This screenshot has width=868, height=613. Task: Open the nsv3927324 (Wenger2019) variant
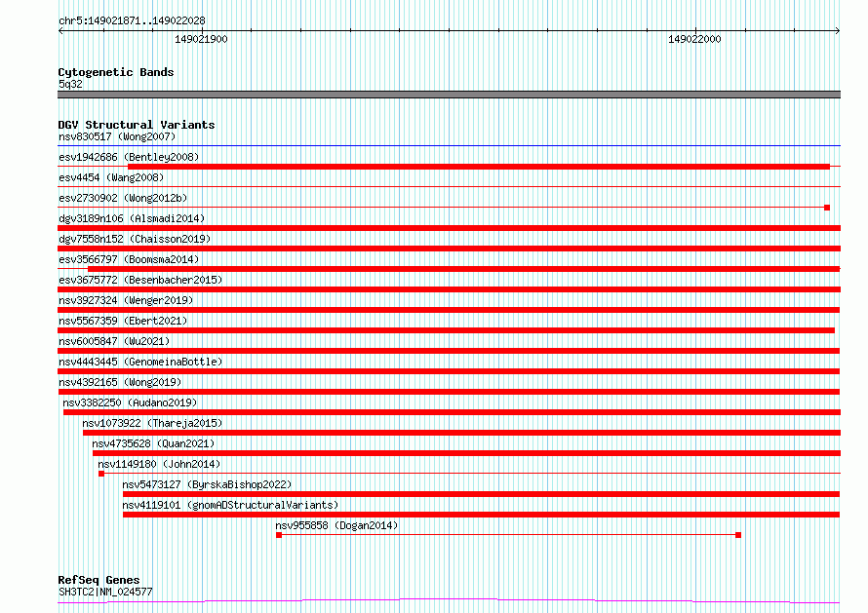(x=126, y=300)
